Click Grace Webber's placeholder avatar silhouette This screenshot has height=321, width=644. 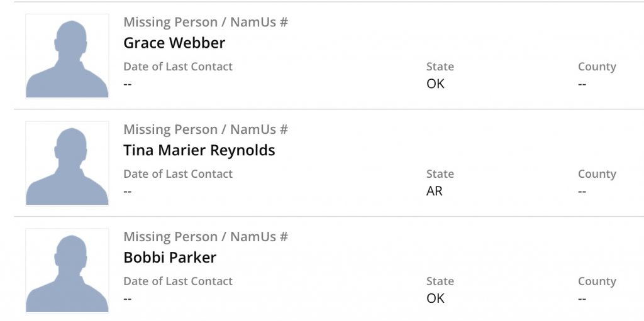coord(67,57)
